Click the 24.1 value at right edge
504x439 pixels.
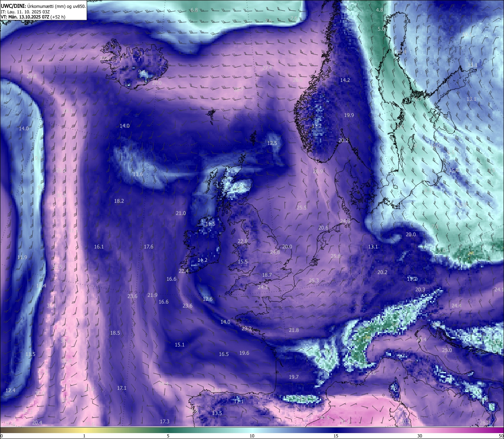click(x=499, y=289)
